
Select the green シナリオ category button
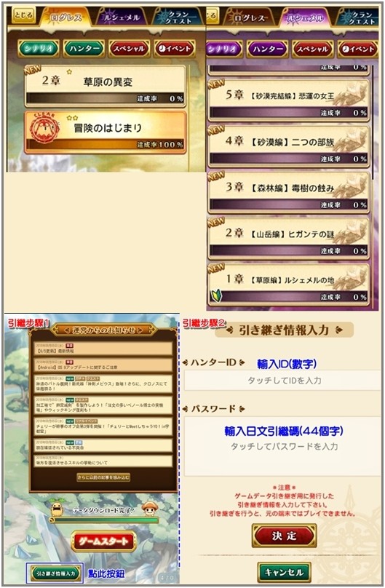39,49
